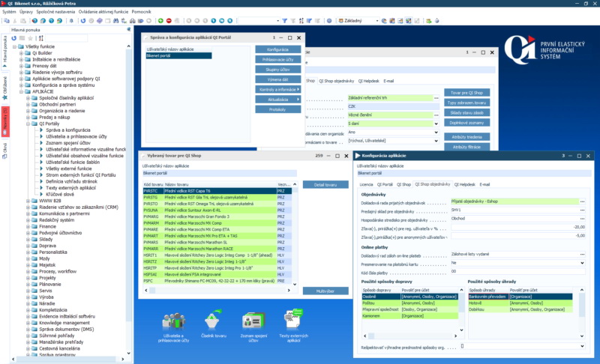Click the sort icon in Hlavná ponuka panel
Image resolution: width=600 pixels, height=364 pixels.
[41, 37]
